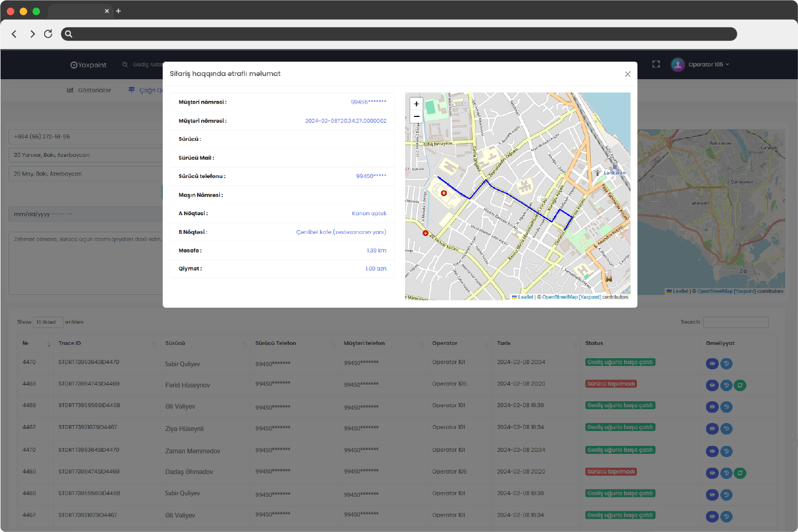View Ziya Hüseynli's trip with the eye icon
798x532 pixels.
(712, 428)
